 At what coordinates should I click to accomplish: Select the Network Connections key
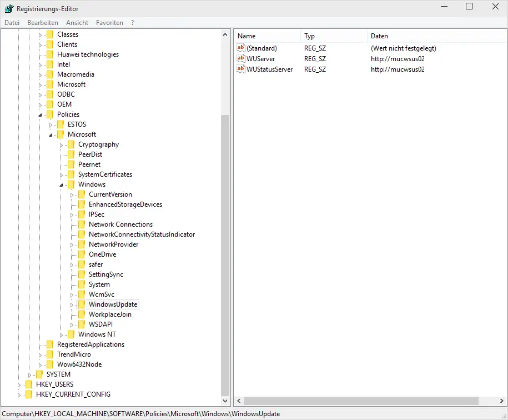(x=120, y=224)
